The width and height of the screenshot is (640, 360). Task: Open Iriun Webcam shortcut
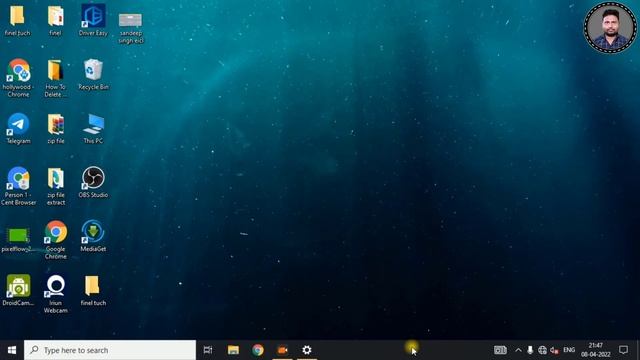coord(56,286)
